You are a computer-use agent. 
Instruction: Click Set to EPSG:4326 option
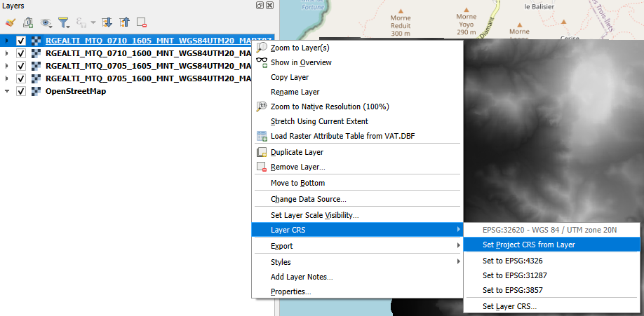click(513, 261)
